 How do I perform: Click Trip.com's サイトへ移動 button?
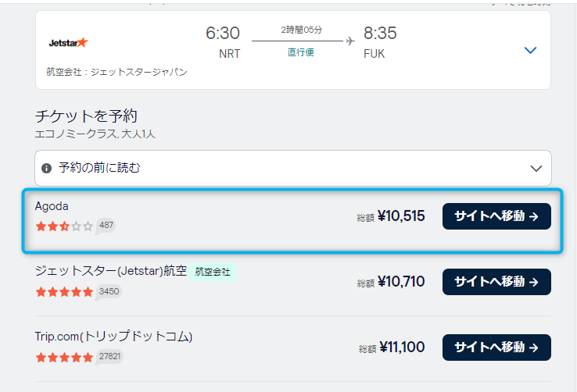pyautogui.click(x=496, y=347)
